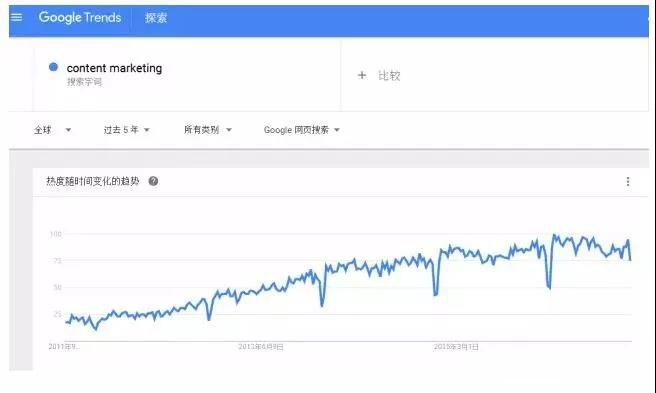Viewport: 656px width, 393px height.
Task: Click the 2013 date label on axis
Action: pyautogui.click(x=261, y=347)
